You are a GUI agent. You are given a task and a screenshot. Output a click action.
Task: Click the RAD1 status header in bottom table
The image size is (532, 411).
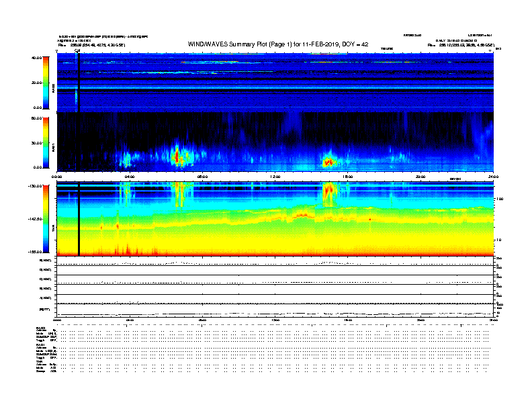[x=40, y=345]
